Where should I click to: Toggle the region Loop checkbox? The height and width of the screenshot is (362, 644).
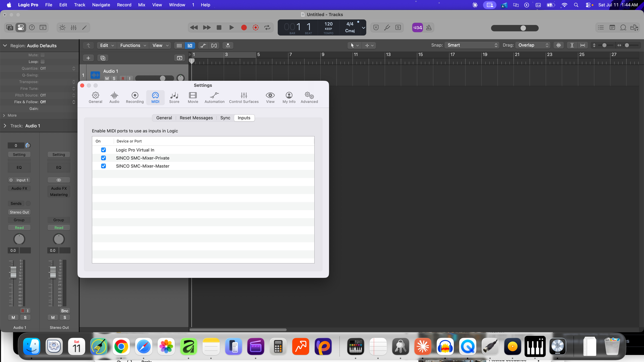point(42,62)
